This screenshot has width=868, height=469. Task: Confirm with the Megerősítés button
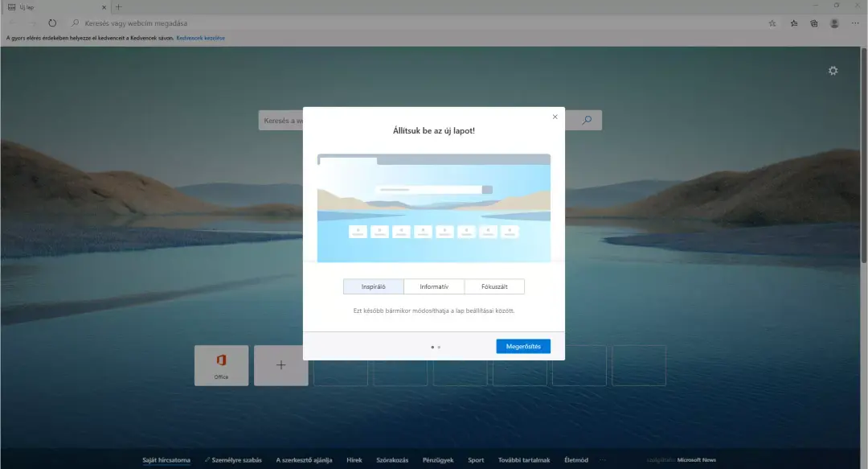tap(523, 347)
